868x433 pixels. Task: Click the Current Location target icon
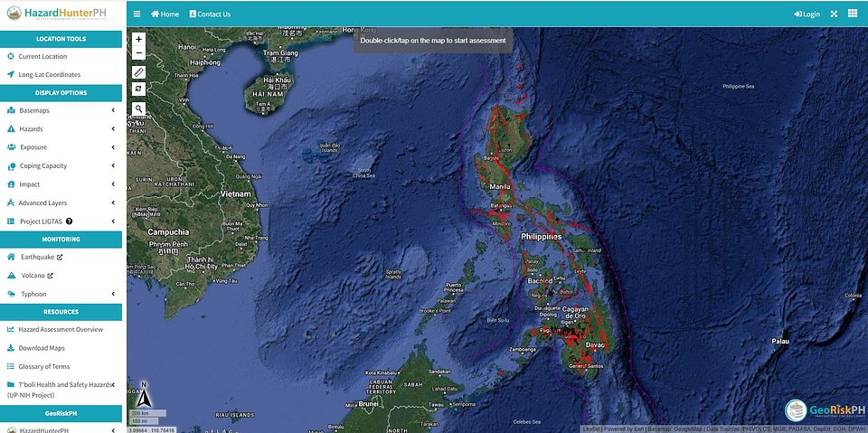pyautogui.click(x=11, y=56)
